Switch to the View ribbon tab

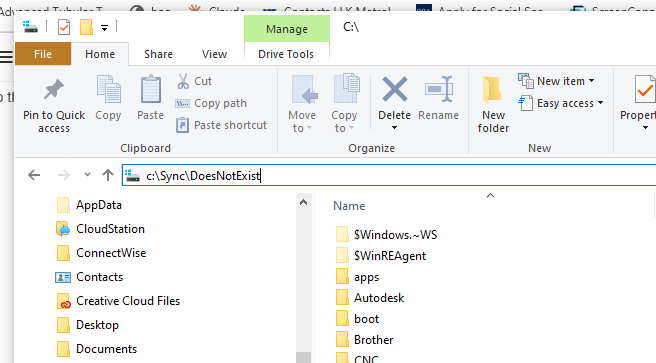(x=214, y=54)
